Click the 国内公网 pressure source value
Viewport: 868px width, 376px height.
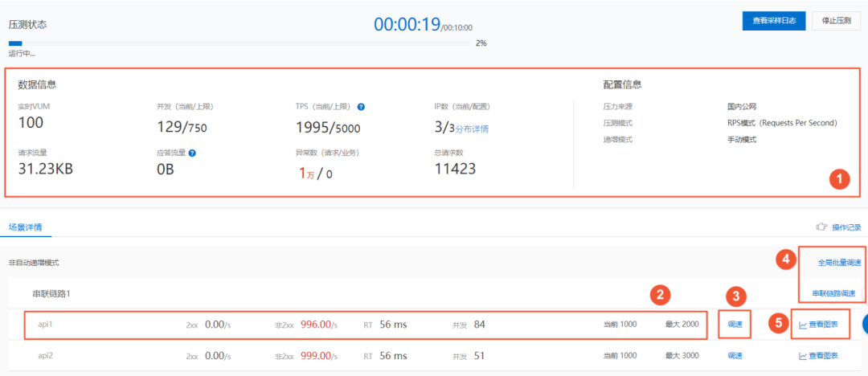click(742, 106)
